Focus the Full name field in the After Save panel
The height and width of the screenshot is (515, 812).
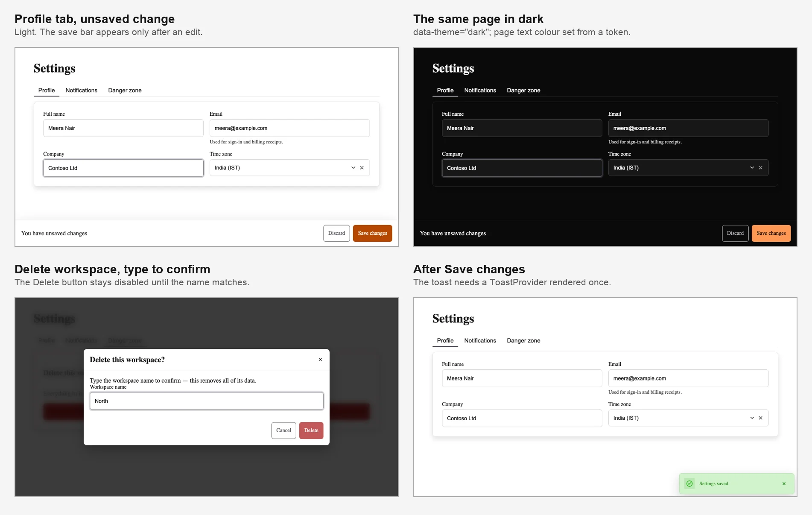522,378
